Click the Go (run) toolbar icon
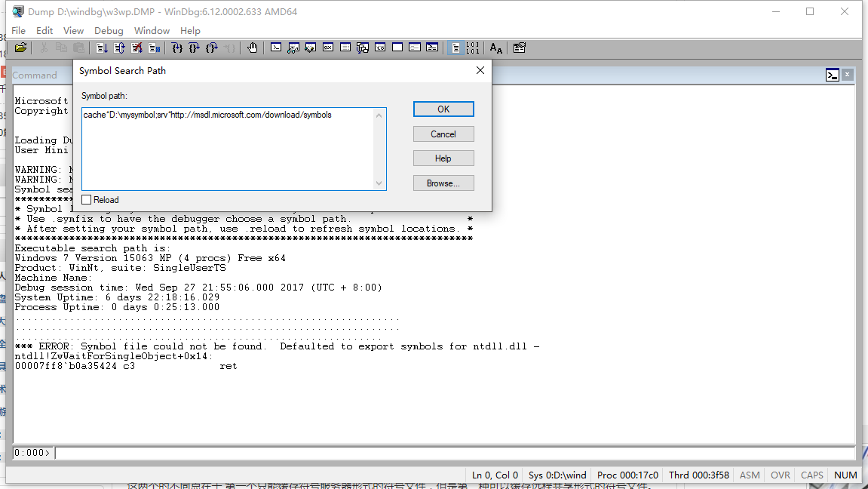The width and height of the screenshot is (868, 489). pos(102,48)
